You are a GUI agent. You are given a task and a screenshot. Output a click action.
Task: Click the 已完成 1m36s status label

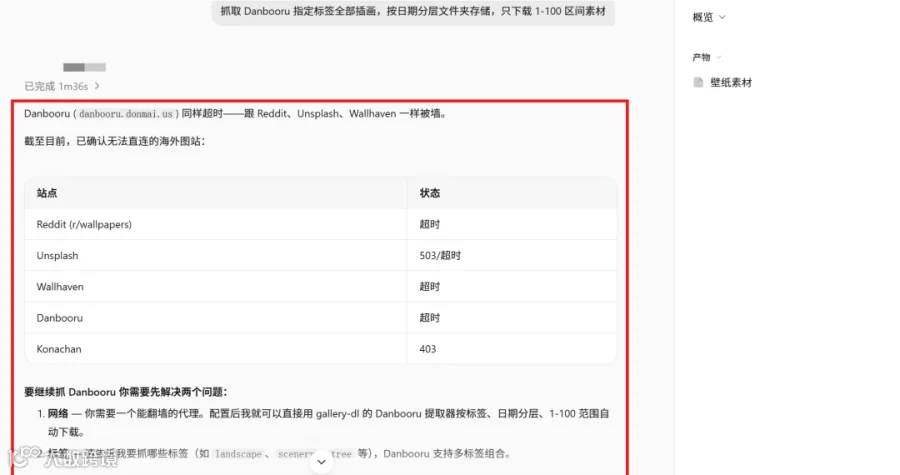coord(56,86)
